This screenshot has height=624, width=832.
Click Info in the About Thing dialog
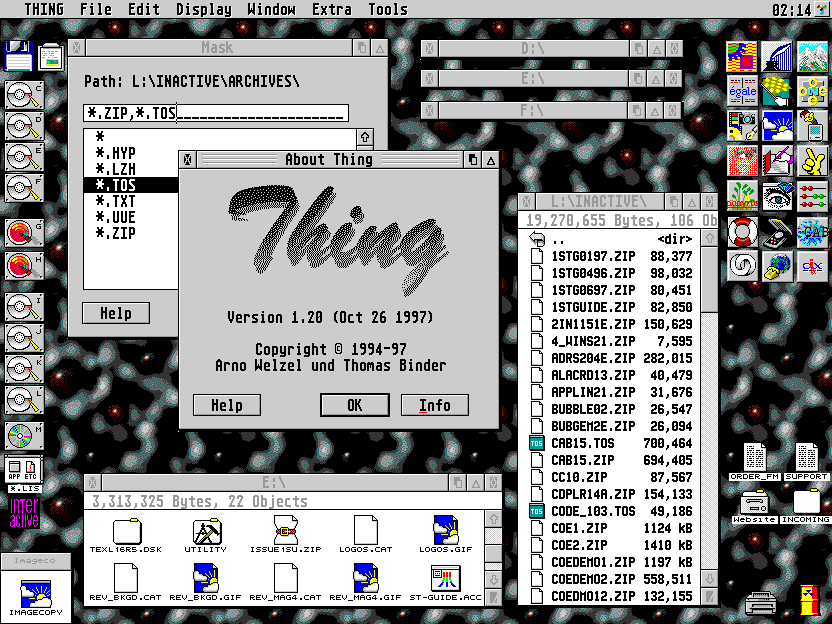point(435,405)
